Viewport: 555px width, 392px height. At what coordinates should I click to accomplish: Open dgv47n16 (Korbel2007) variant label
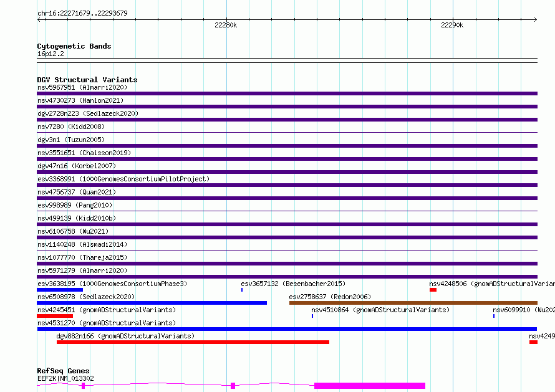pos(77,166)
